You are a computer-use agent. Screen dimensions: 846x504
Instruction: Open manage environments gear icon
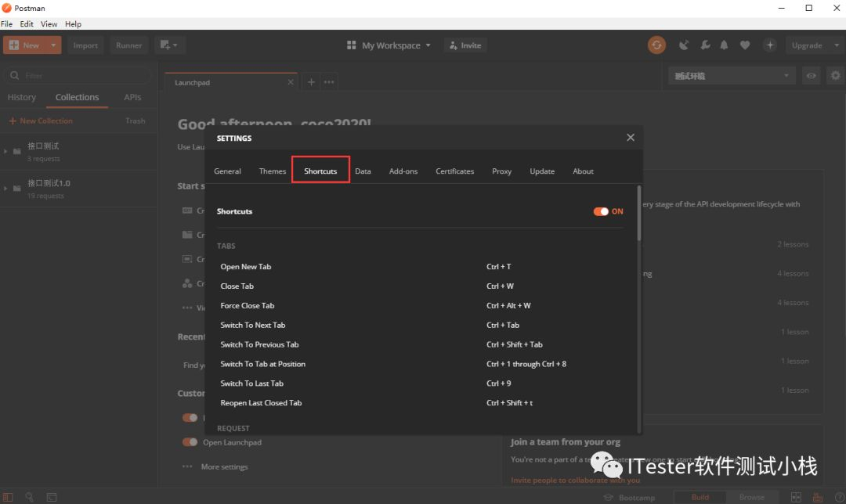[x=835, y=76]
